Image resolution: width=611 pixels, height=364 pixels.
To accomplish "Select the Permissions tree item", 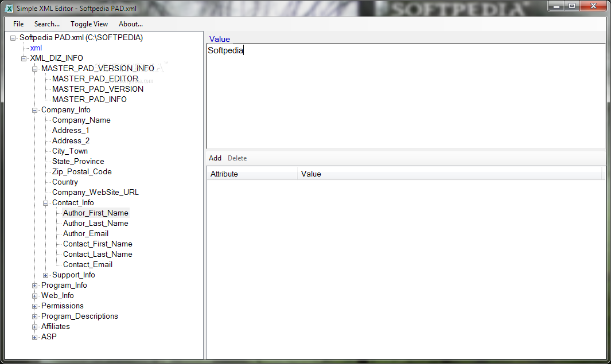I will pyautogui.click(x=63, y=306).
